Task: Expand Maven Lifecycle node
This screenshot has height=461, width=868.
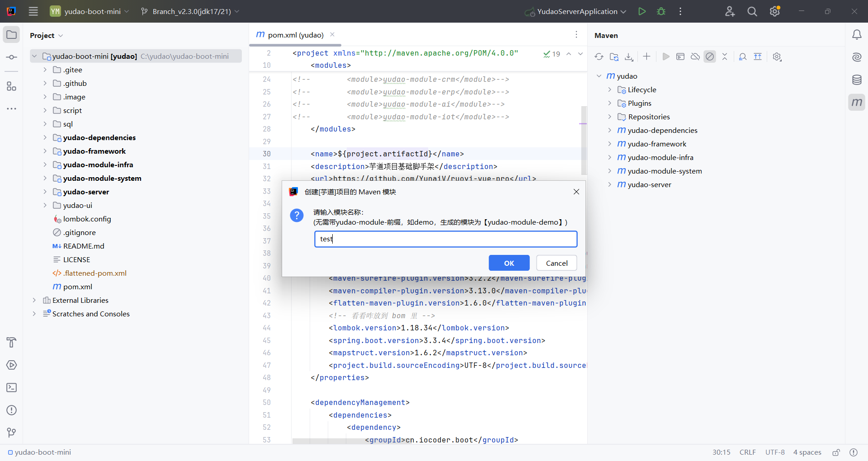Action: 609,89
